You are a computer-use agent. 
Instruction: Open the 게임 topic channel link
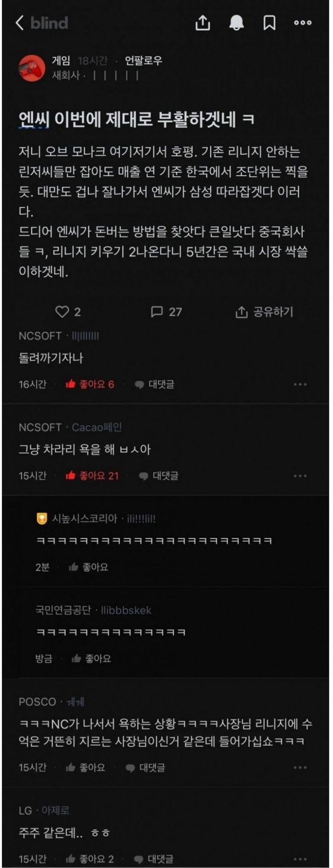click(61, 61)
